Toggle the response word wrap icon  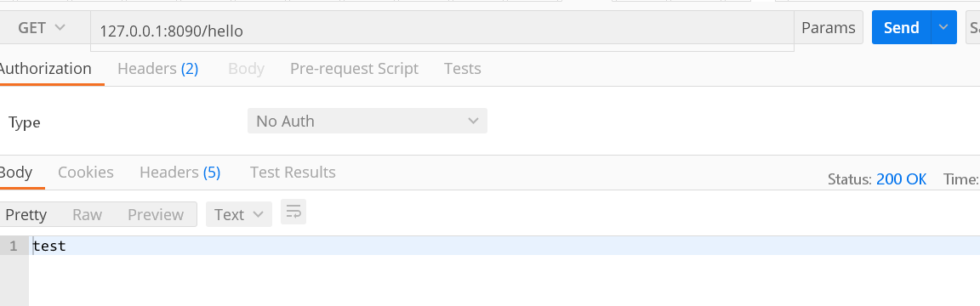pos(293,212)
